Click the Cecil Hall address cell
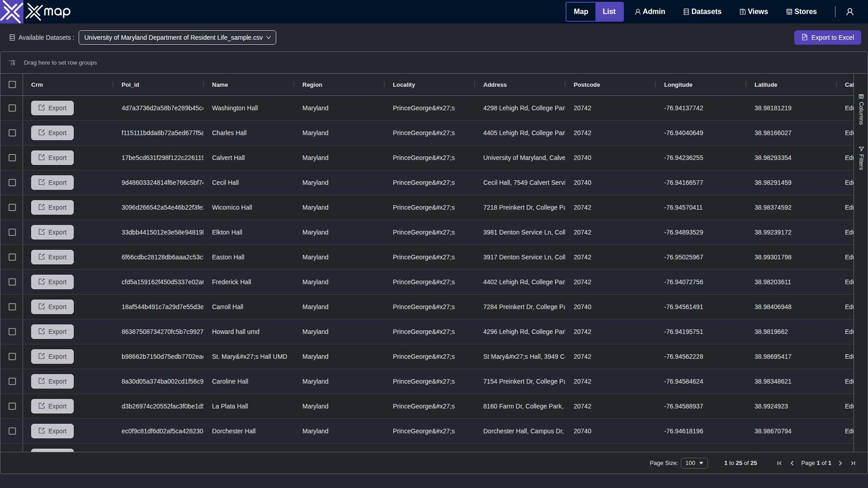This screenshot has height=488, width=868. (520, 183)
